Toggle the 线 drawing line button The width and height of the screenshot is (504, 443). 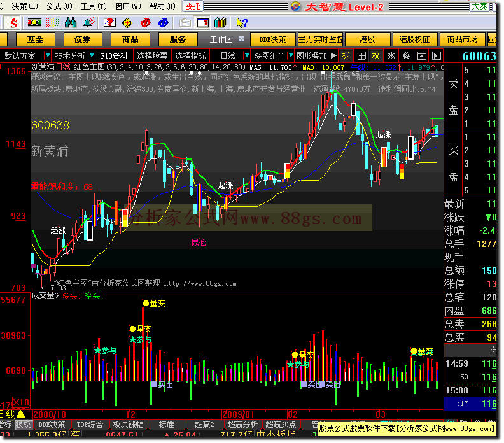pyautogui.click(x=391, y=56)
